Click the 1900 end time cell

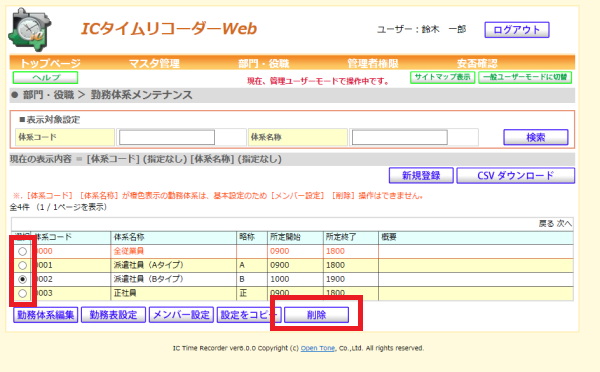[x=351, y=279]
